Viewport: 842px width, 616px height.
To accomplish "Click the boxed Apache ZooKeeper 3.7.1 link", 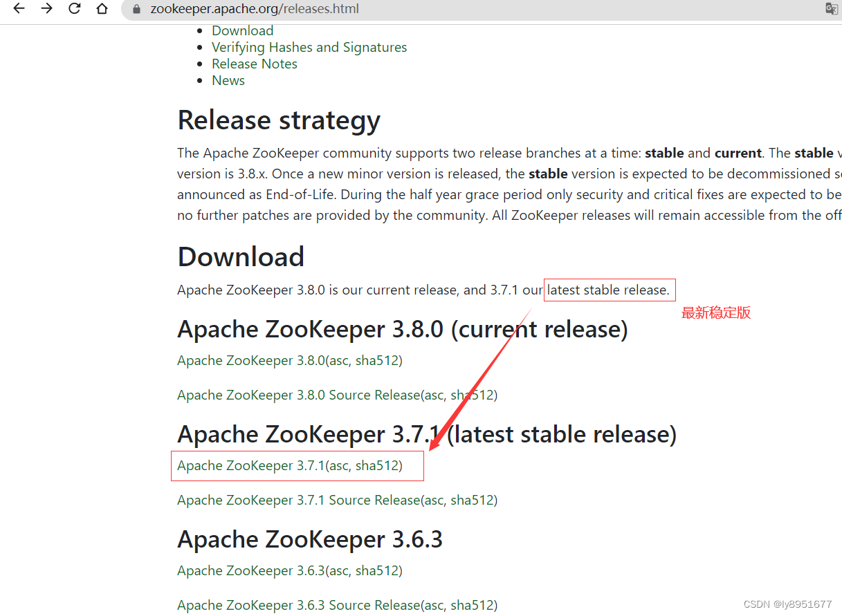I will point(250,465).
